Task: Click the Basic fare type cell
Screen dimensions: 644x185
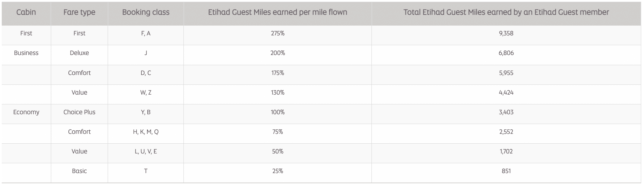Action: [79, 171]
